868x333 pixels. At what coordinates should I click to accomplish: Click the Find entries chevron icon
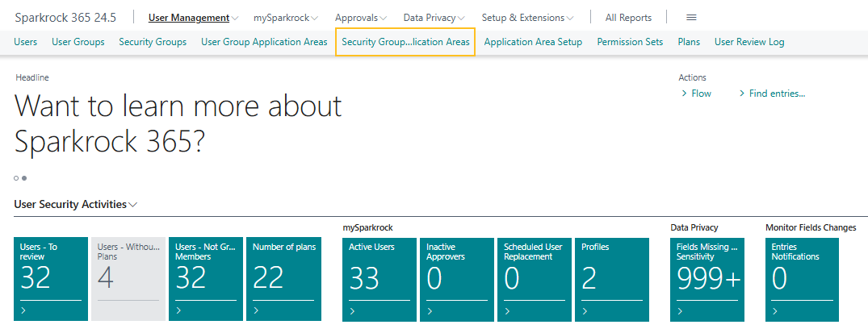coord(742,94)
